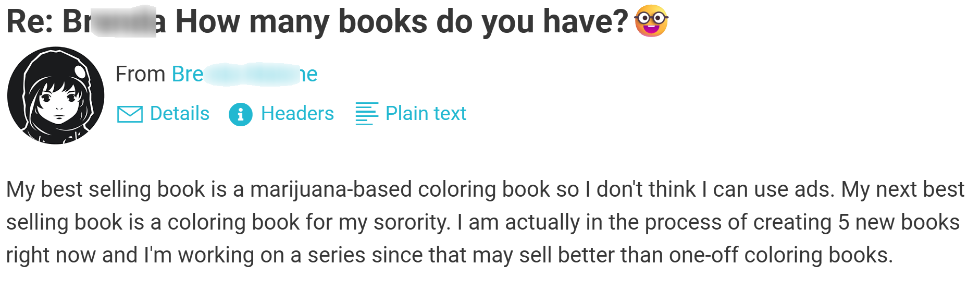Open the Details link
This screenshot has width=980, height=288.
[x=179, y=113]
